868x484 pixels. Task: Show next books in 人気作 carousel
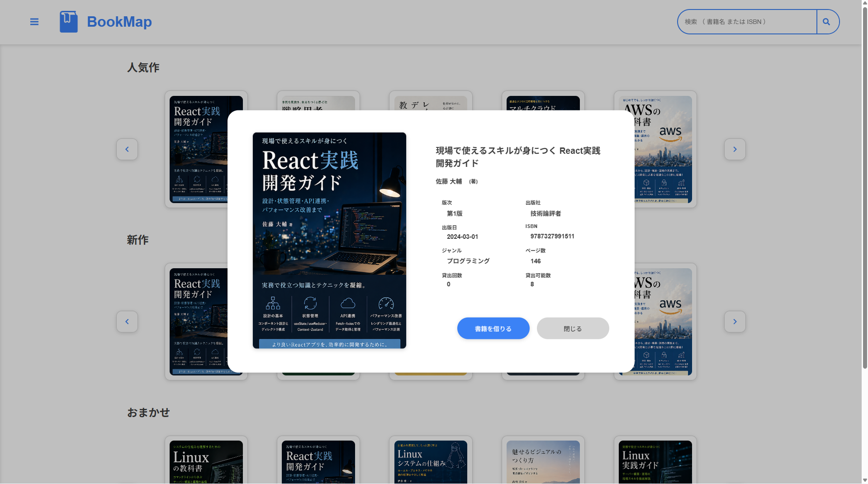tap(735, 149)
